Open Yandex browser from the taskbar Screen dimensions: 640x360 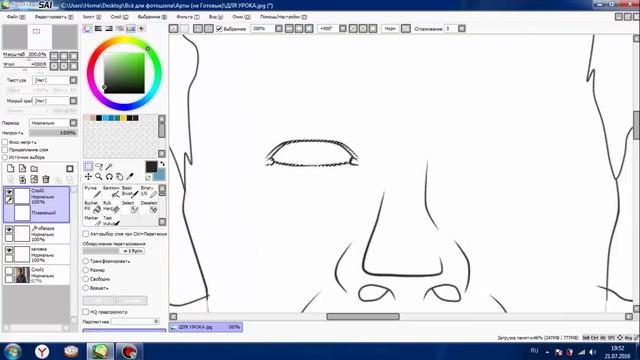42,351
